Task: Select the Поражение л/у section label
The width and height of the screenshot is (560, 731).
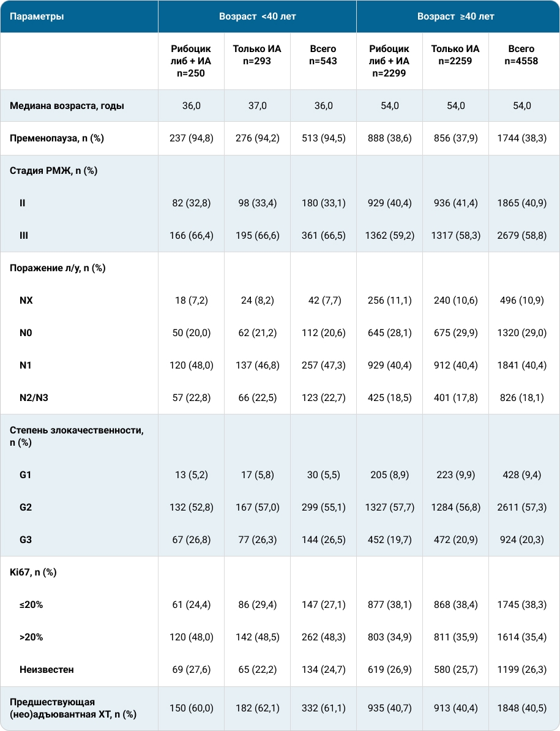Action: tap(58, 268)
